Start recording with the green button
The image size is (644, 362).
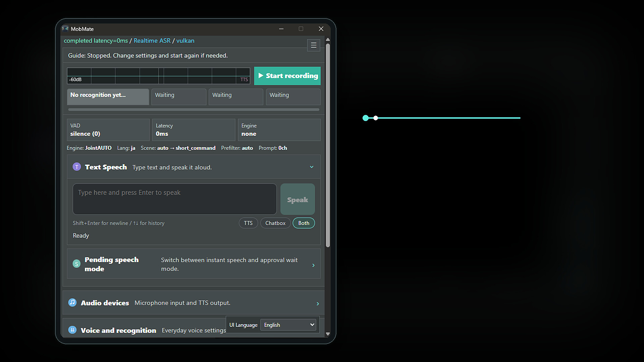tap(287, 76)
